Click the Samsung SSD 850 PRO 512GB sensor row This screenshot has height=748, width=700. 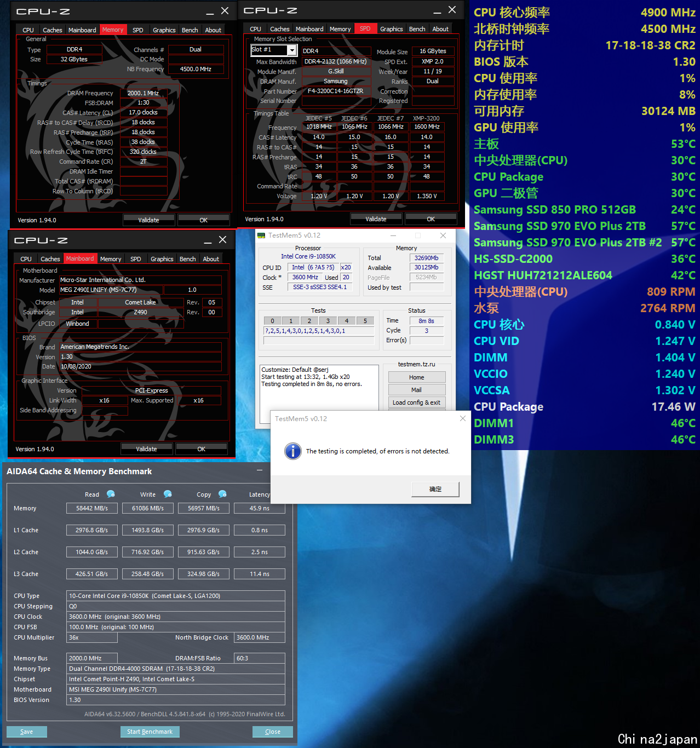click(584, 210)
